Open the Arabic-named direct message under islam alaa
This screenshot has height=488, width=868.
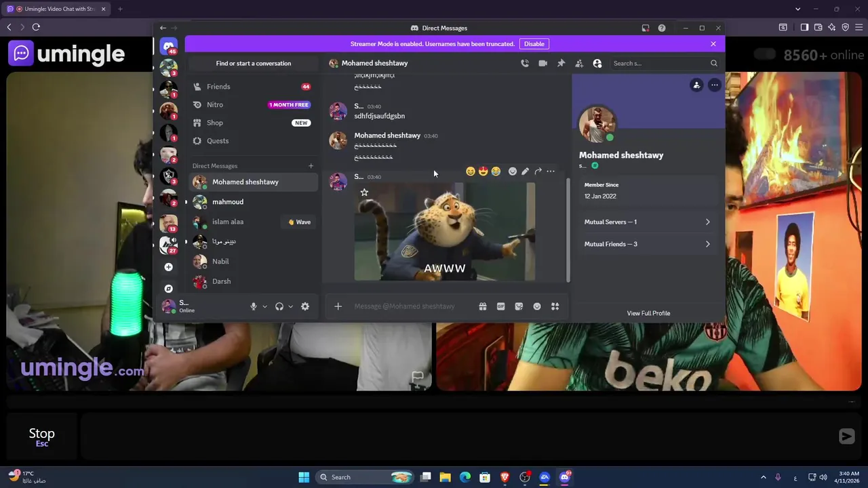tap(252, 241)
